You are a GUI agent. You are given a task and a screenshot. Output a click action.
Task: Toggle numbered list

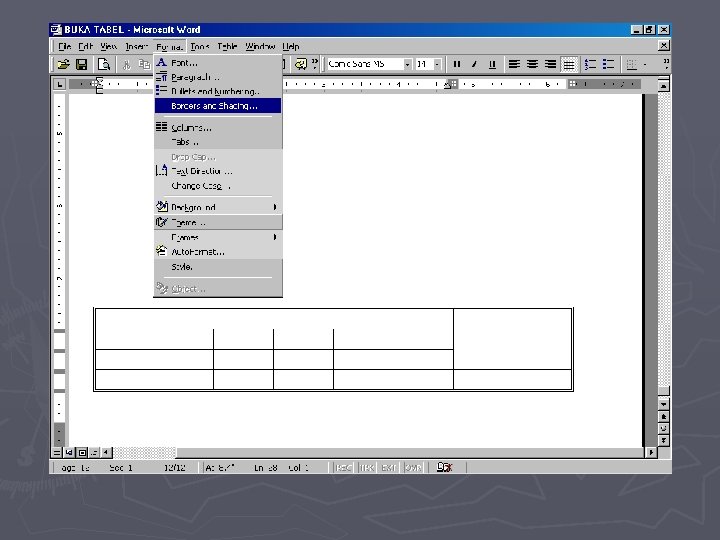click(x=590, y=64)
